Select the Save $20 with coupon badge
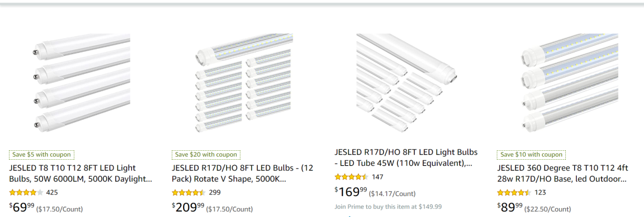 (206, 155)
